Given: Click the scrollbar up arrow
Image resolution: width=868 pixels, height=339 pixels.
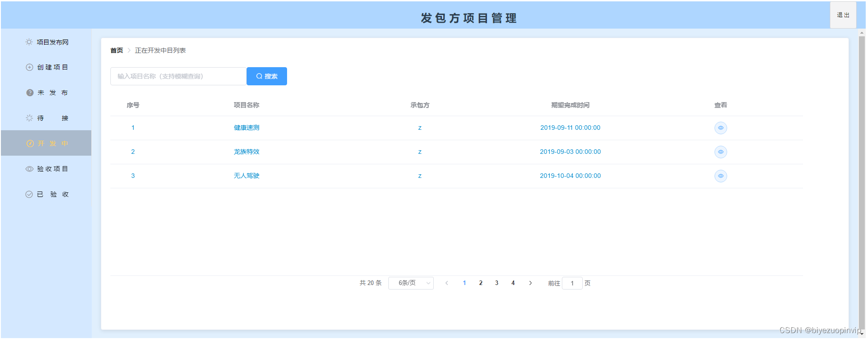Looking at the screenshot, I should click(x=862, y=33).
